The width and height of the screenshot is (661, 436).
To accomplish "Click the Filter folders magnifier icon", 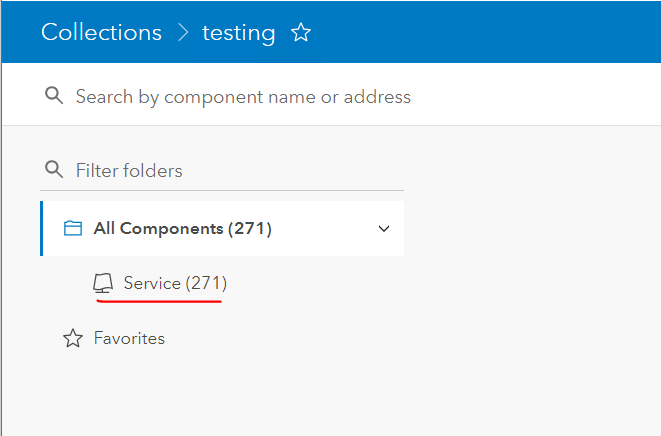I will (54, 169).
